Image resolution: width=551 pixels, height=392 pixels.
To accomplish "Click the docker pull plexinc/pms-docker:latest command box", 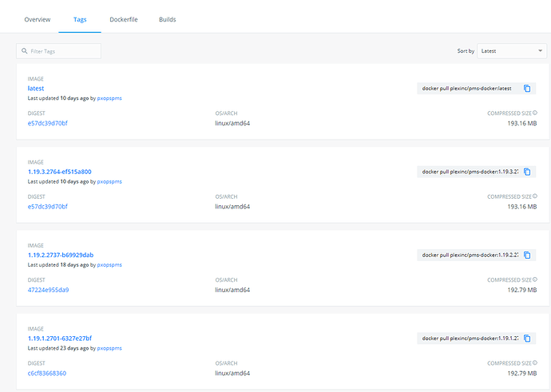I will point(468,88).
